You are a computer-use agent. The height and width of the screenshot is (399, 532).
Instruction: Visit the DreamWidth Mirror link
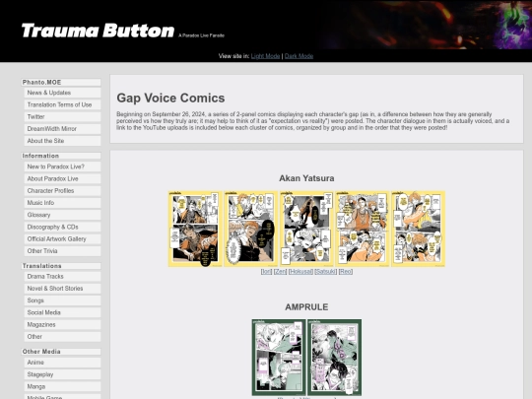click(x=62, y=129)
